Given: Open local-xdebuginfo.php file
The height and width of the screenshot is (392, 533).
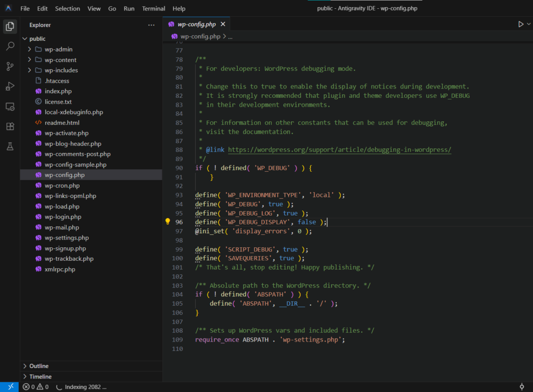Looking at the screenshot, I should (91, 112).
